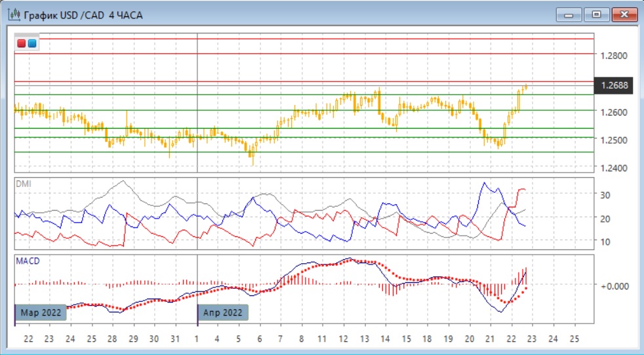Screen dimensions: 644x355
Task: Click the DMI scale value 30
Action: tap(606, 195)
